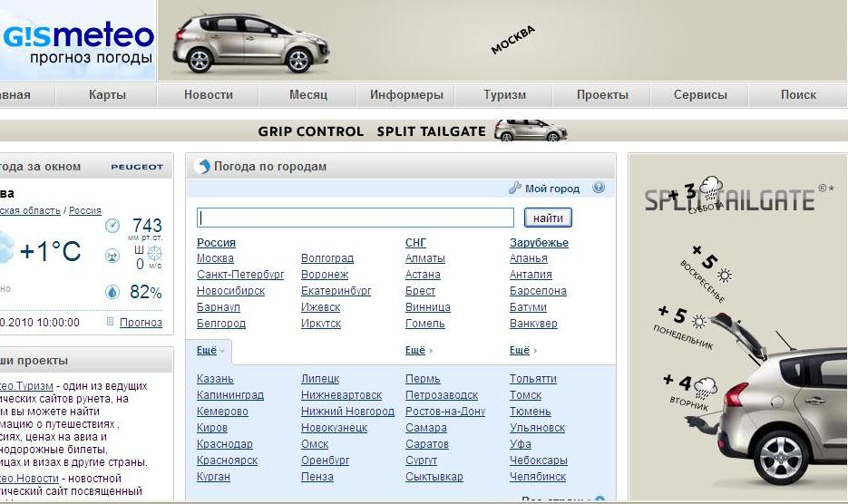
Task: Select the city Новосибирск
Action: point(231,291)
